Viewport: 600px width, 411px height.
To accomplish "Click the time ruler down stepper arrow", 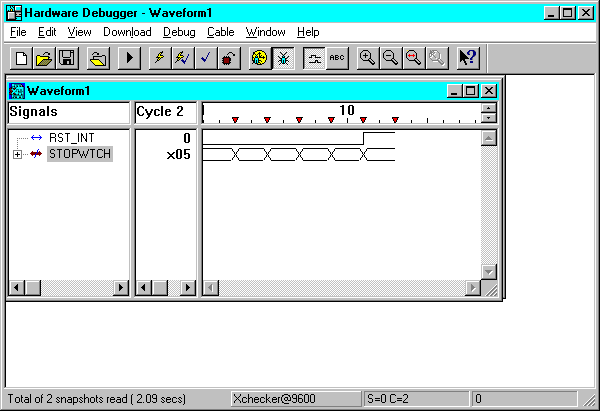I will click(x=489, y=117).
